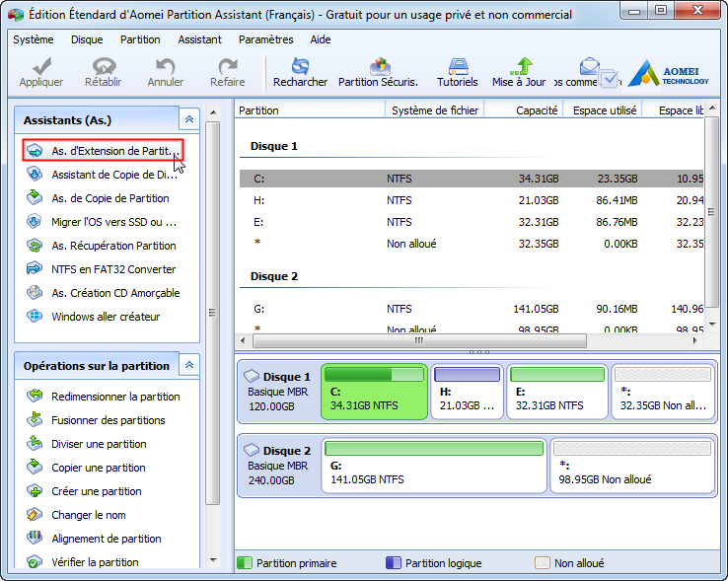Screen dimensions: 728x581
Task: Click the partition list horizontal scrollbar
Action: (419, 340)
